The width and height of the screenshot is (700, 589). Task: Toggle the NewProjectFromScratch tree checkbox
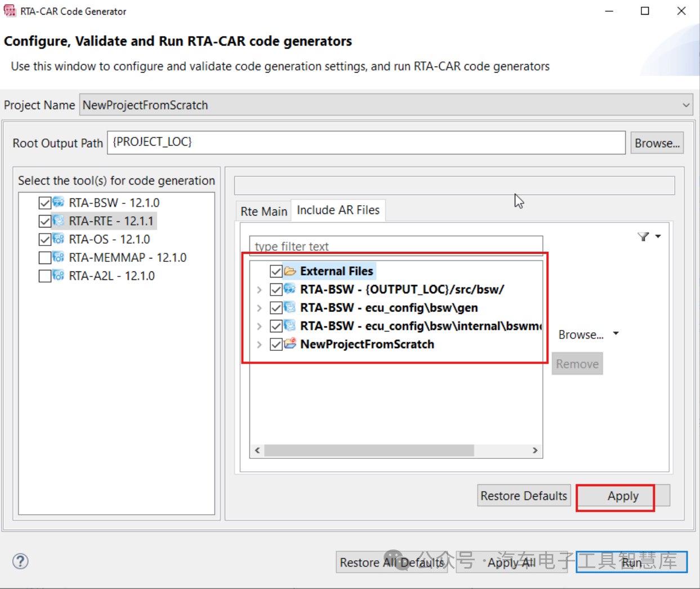pos(276,344)
